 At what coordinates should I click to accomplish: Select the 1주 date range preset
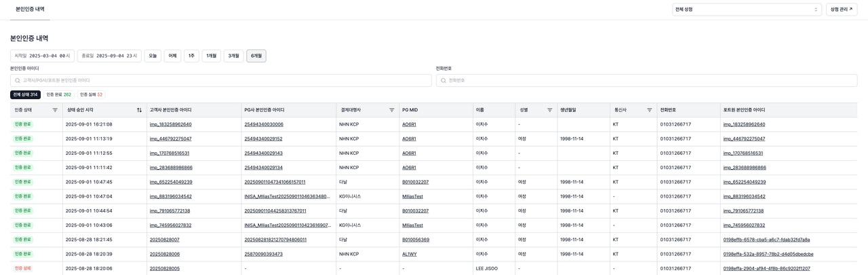pyautogui.click(x=191, y=56)
